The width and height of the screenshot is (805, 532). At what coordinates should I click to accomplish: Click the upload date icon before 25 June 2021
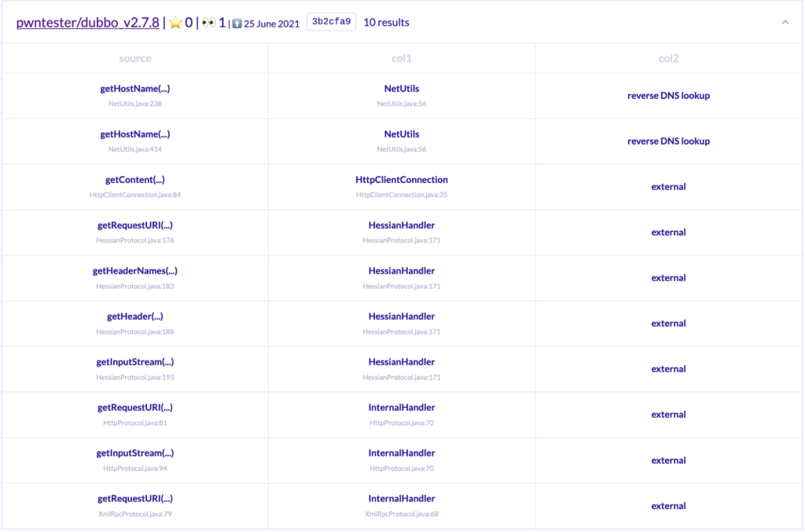[x=236, y=24]
